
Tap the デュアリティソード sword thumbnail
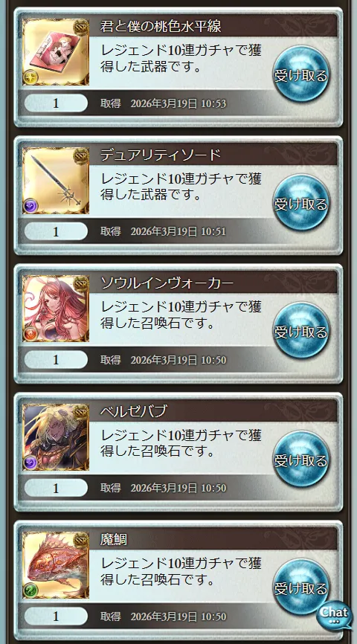coord(56,180)
